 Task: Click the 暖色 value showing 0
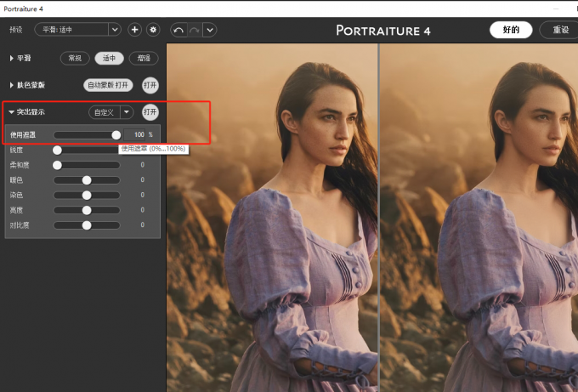pyautogui.click(x=142, y=180)
